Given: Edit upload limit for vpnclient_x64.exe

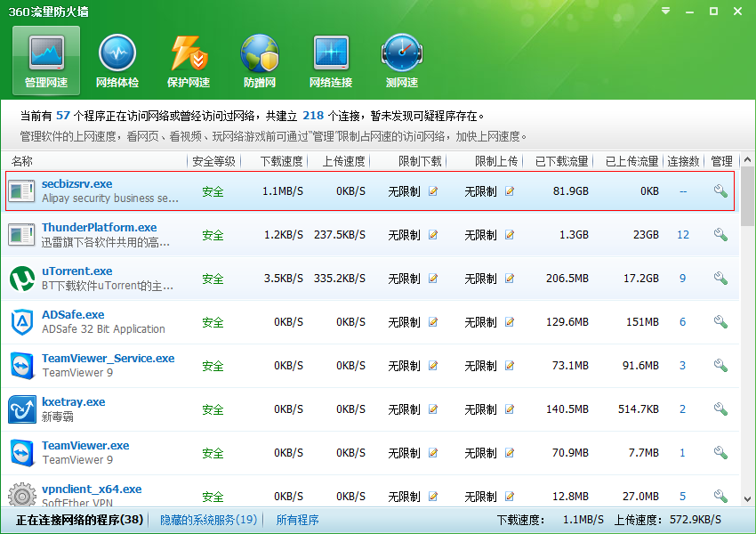Looking at the screenshot, I should (510, 496).
